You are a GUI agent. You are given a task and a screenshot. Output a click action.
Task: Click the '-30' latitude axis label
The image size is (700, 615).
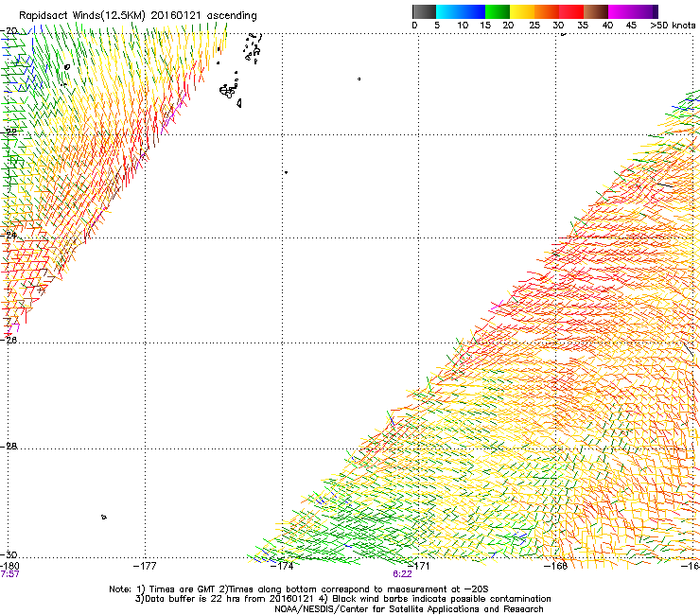point(9,554)
